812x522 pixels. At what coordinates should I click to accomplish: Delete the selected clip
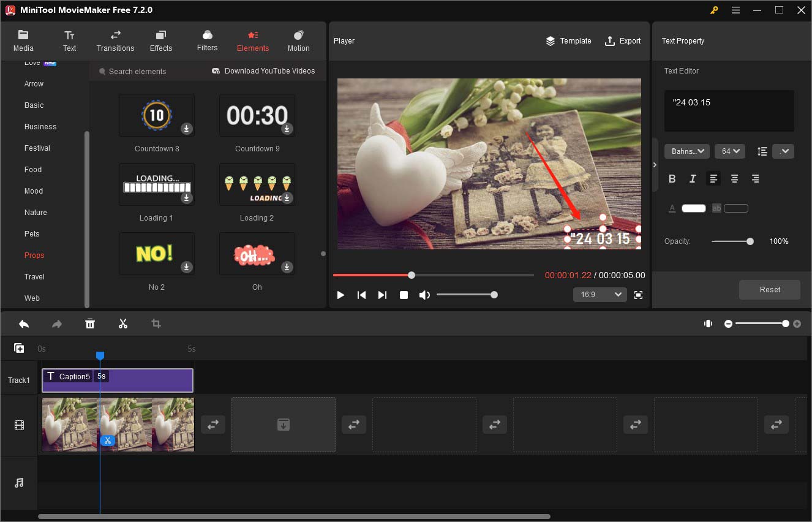(90, 323)
